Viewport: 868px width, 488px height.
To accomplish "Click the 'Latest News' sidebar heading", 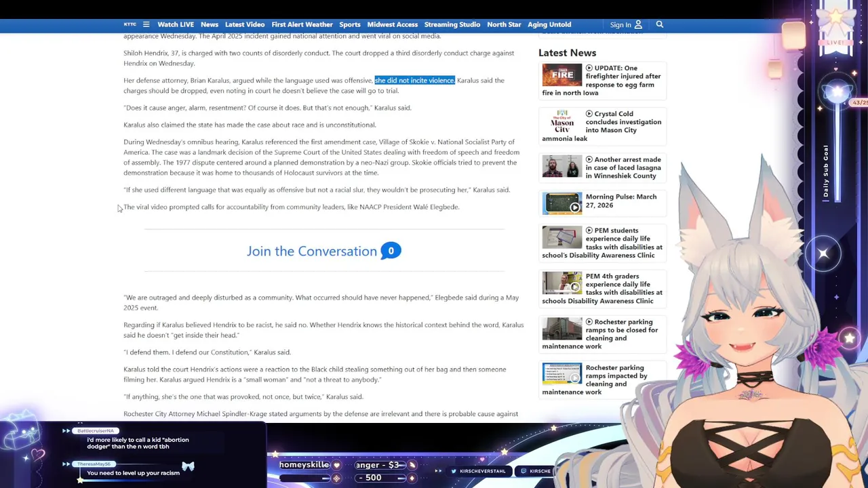I will point(567,53).
